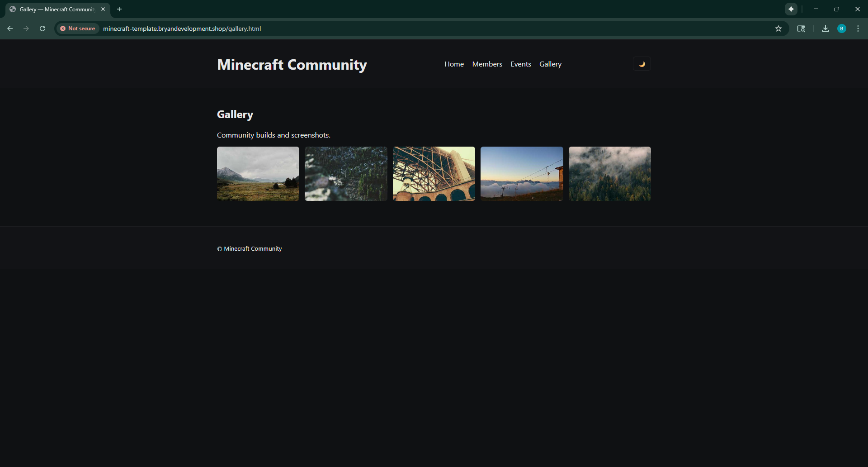Click the browser back arrow
This screenshot has height=467, width=868.
(10, 29)
